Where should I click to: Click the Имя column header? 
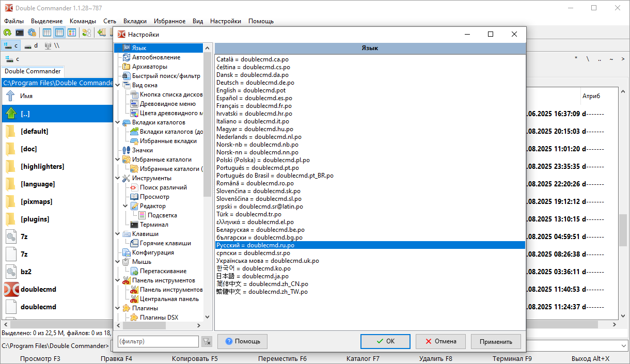tap(26, 96)
